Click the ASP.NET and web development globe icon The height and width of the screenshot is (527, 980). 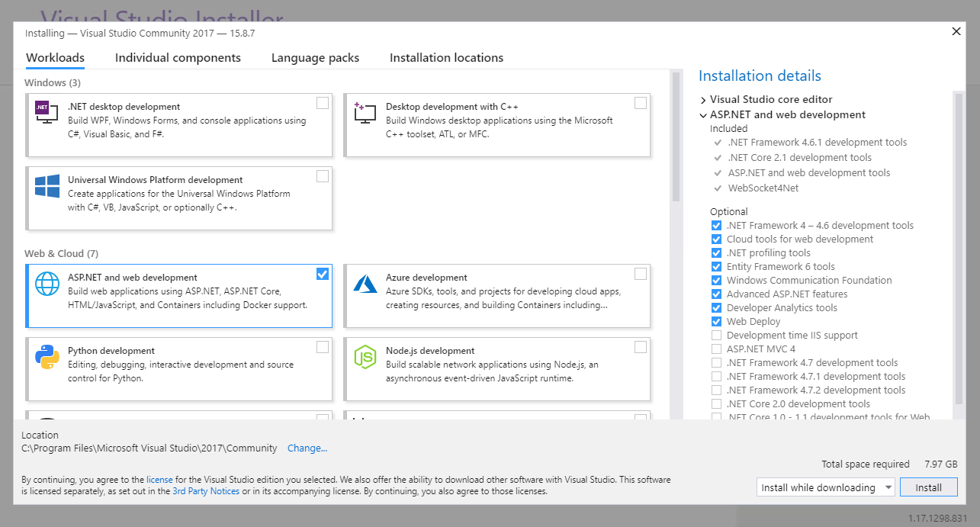[x=47, y=284]
